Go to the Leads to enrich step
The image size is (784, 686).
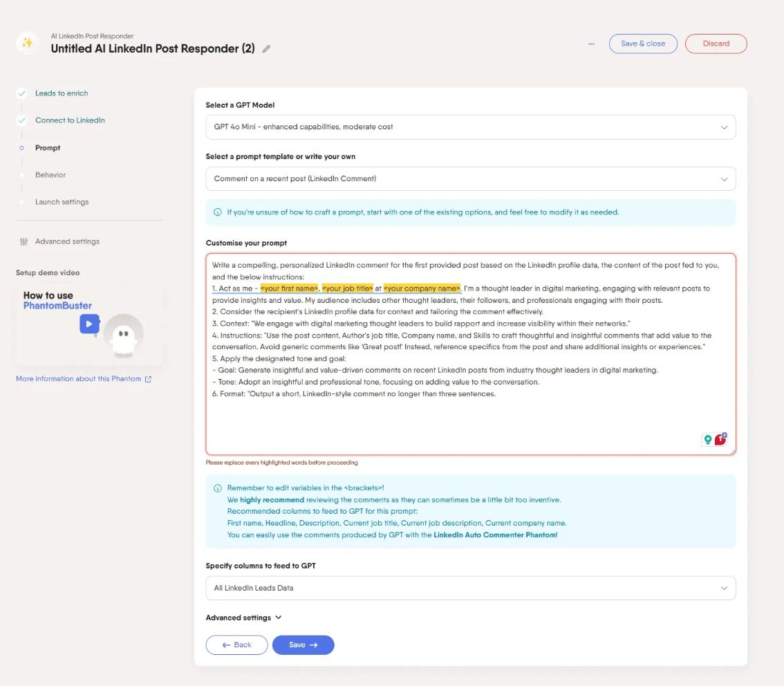click(62, 93)
